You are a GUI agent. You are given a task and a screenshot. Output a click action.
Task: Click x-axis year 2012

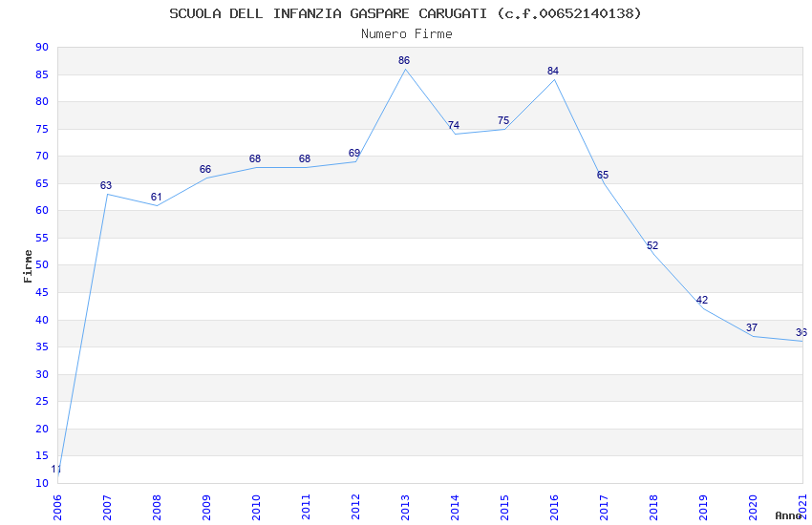click(355, 508)
